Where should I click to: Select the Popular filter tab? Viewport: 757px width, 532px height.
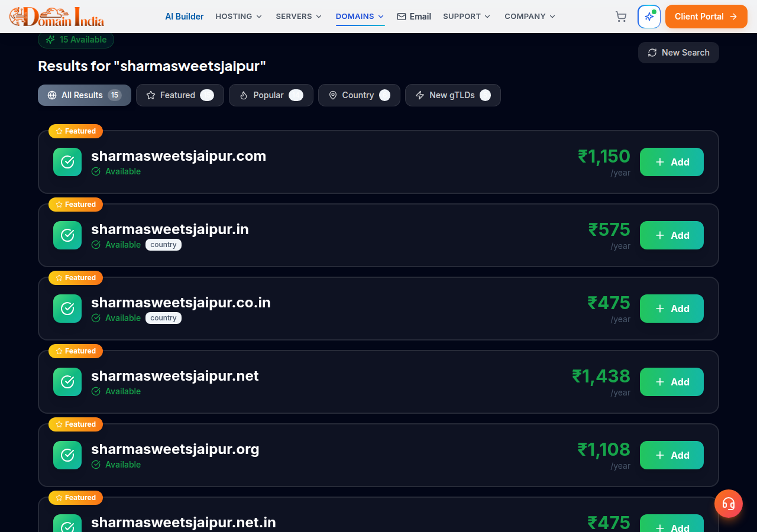[x=271, y=95]
